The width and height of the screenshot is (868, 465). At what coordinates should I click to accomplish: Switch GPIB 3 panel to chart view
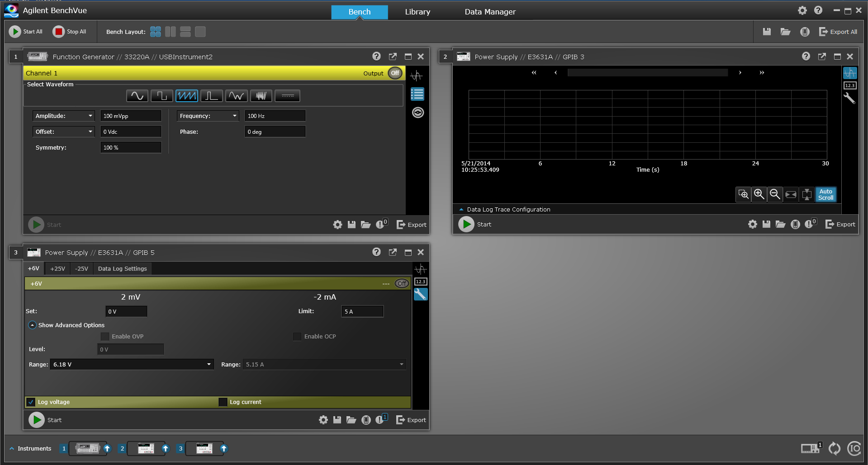pyautogui.click(x=850, y=73)
